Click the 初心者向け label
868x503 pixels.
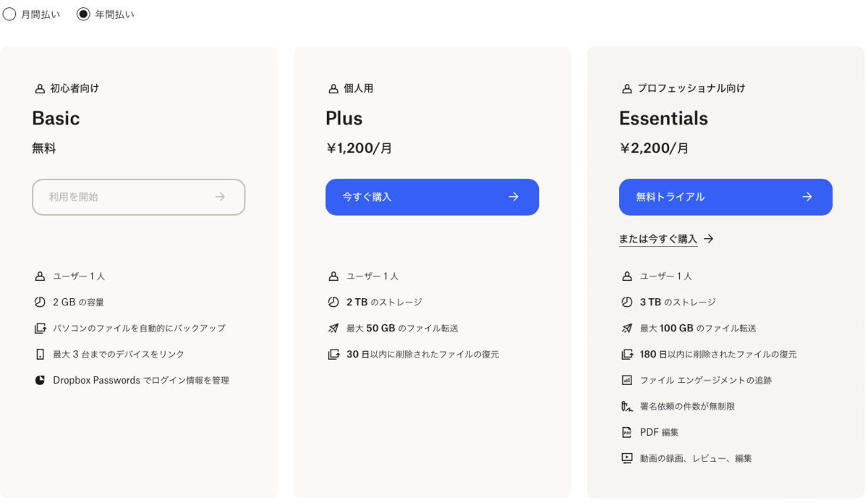(75, 88)
